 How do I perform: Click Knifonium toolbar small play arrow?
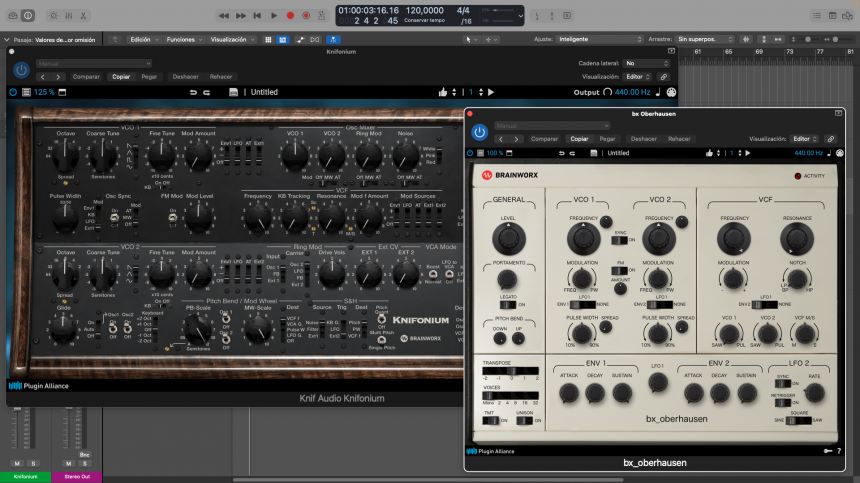[x=491, y=92]
